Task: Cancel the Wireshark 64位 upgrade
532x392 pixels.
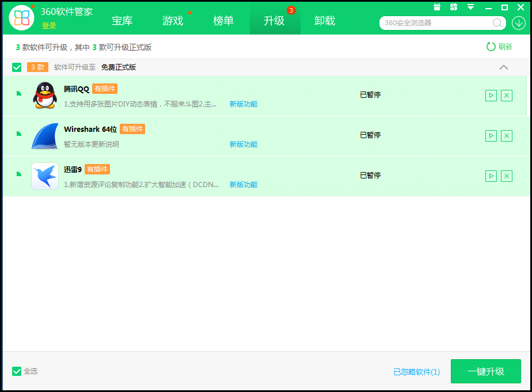Action: click(x=506, y=136)
